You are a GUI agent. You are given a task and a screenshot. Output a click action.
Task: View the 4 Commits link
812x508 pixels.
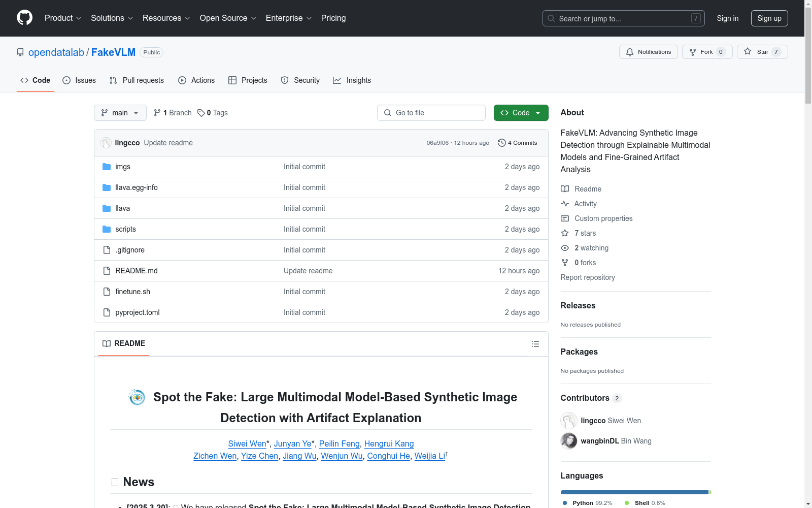pos(518,143)
